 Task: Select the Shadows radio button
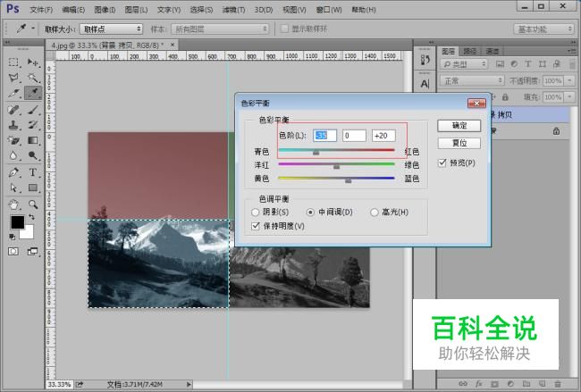coord(255,213)
